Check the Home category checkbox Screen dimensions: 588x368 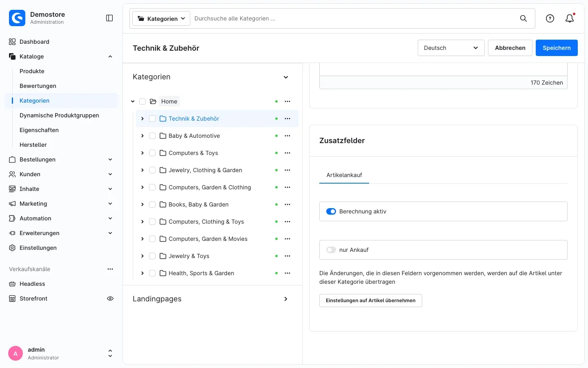(x=143, y=101)
